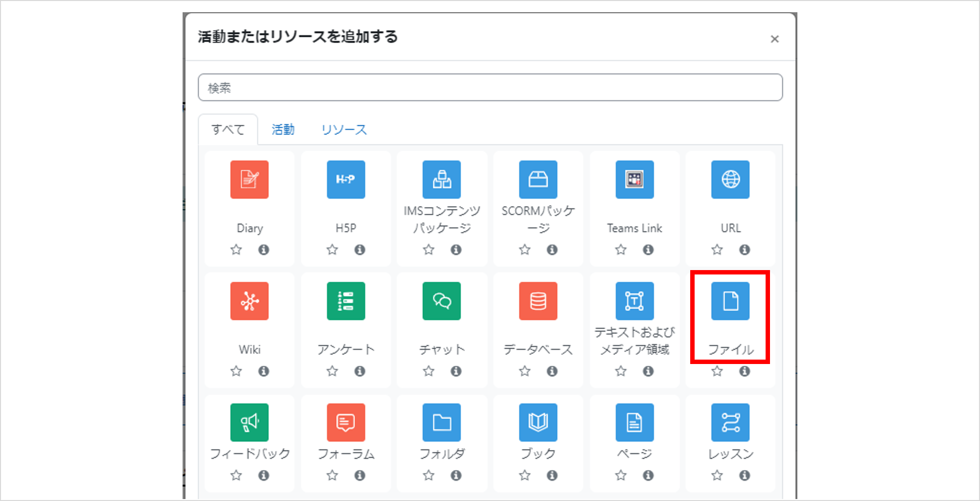Star Teams Link as favourite
Image resolution: width=980 pixels, height=501 pixels.
click(621, 250)
